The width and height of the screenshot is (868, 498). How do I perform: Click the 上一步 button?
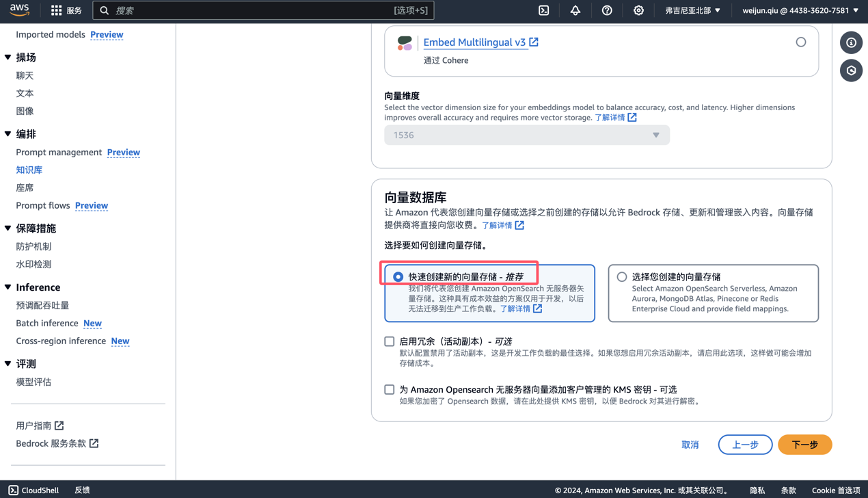click(x=745, y=445)
